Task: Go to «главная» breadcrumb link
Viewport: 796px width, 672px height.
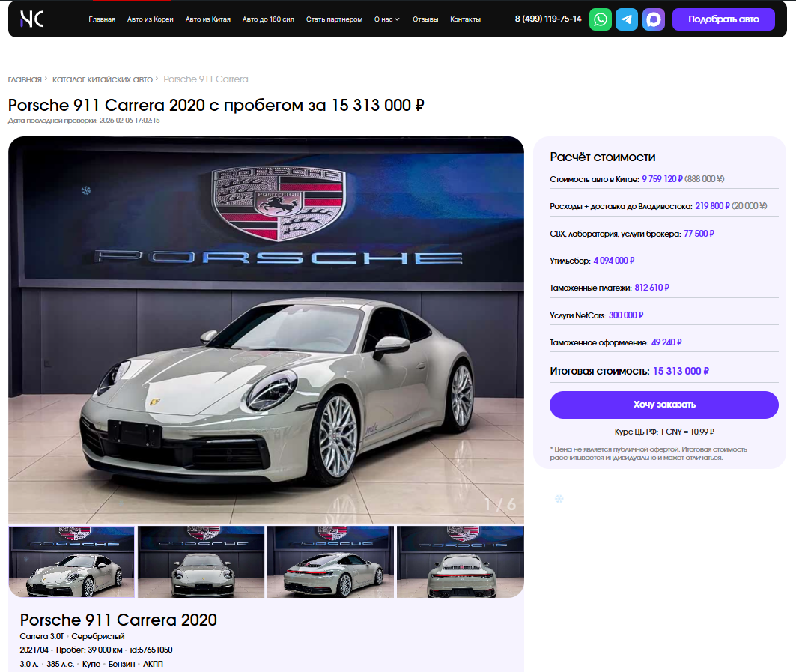Action: click(25, 79)
